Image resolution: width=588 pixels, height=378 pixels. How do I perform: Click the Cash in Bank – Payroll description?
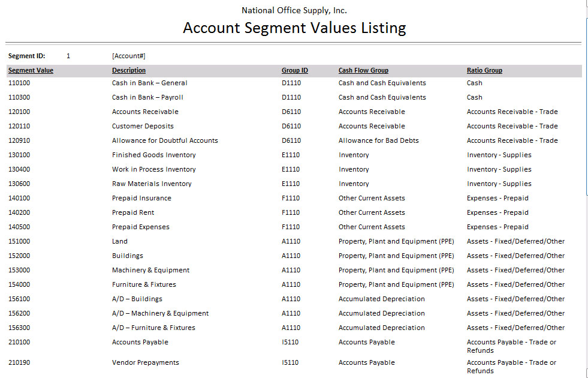(x=147, y=98)
